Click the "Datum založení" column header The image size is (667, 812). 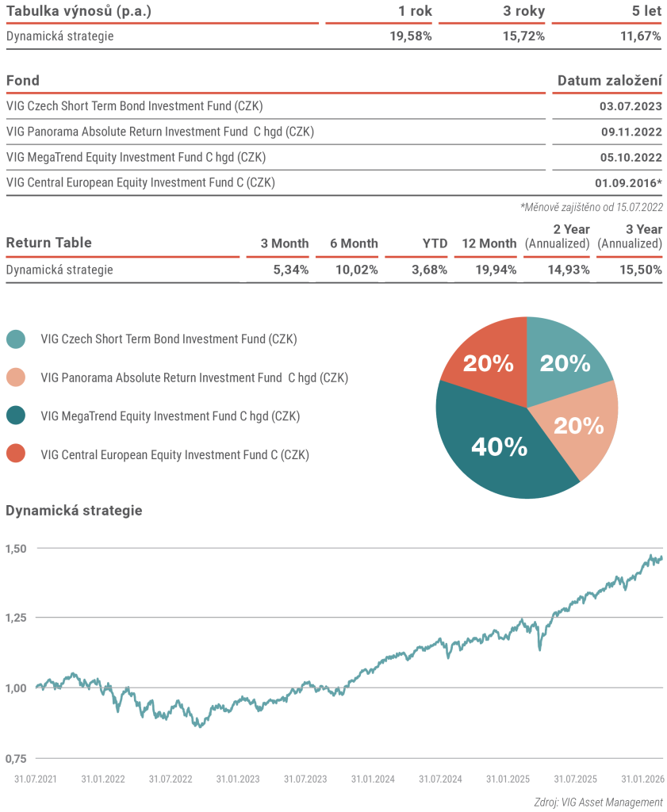(x=609, y=80)
